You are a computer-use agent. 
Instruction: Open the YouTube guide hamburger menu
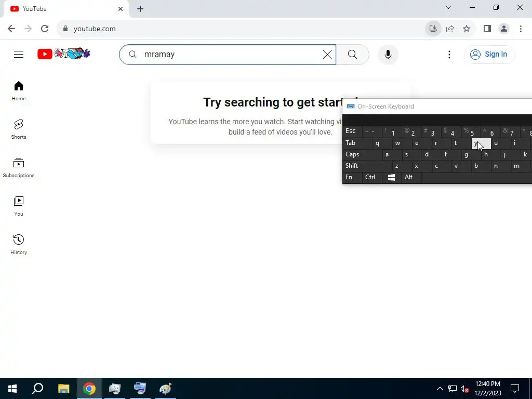coord(19,54)
